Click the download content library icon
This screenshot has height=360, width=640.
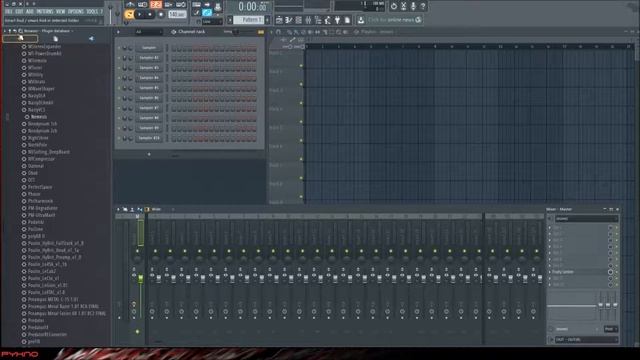pos(361,20)
